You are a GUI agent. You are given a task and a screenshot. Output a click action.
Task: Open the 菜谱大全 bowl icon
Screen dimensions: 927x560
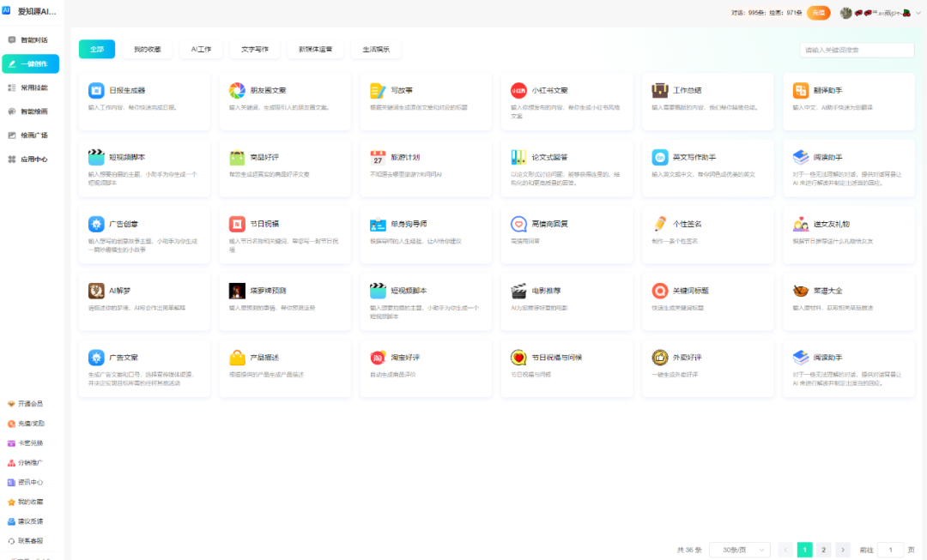[x=801, y=291]
